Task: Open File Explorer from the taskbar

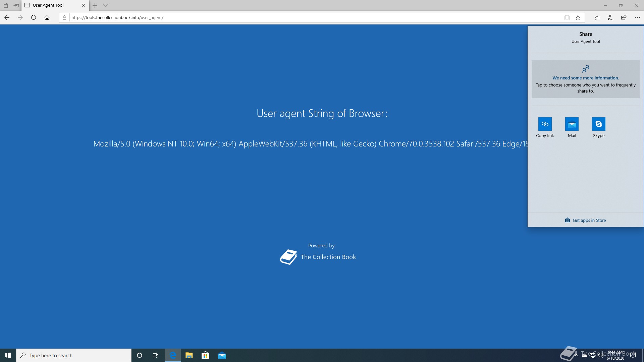Action: pyautogui.click(x=189, y=355)
